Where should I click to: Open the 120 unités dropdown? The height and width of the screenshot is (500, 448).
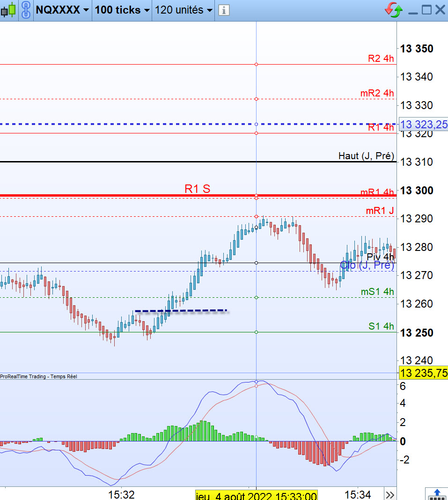[x=184, y=10]
